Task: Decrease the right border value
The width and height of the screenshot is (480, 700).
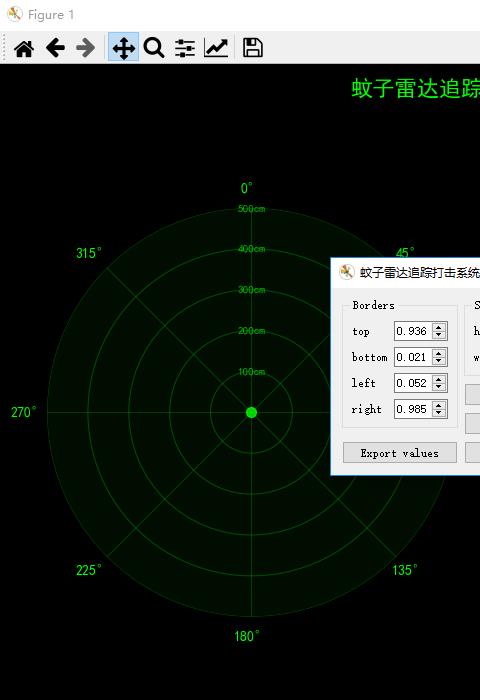Action: 439,413
